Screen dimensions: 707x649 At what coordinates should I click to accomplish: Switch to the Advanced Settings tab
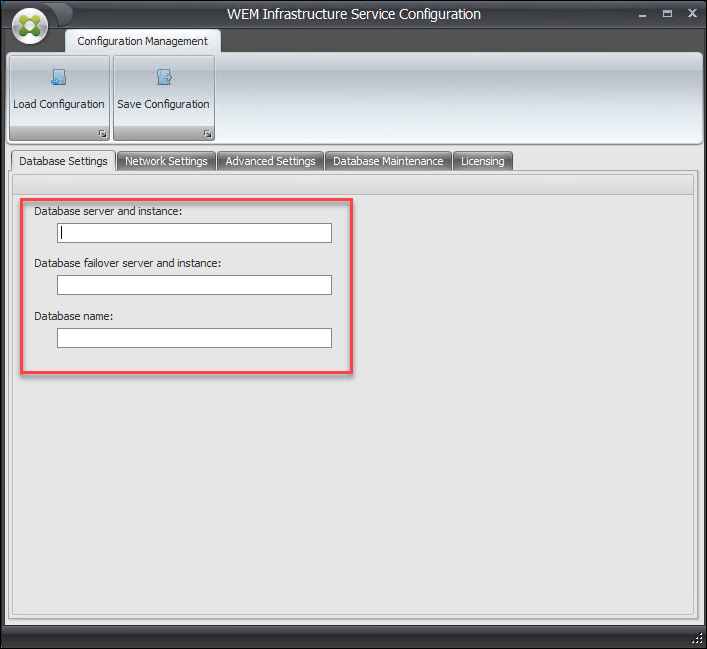(271, 161)
